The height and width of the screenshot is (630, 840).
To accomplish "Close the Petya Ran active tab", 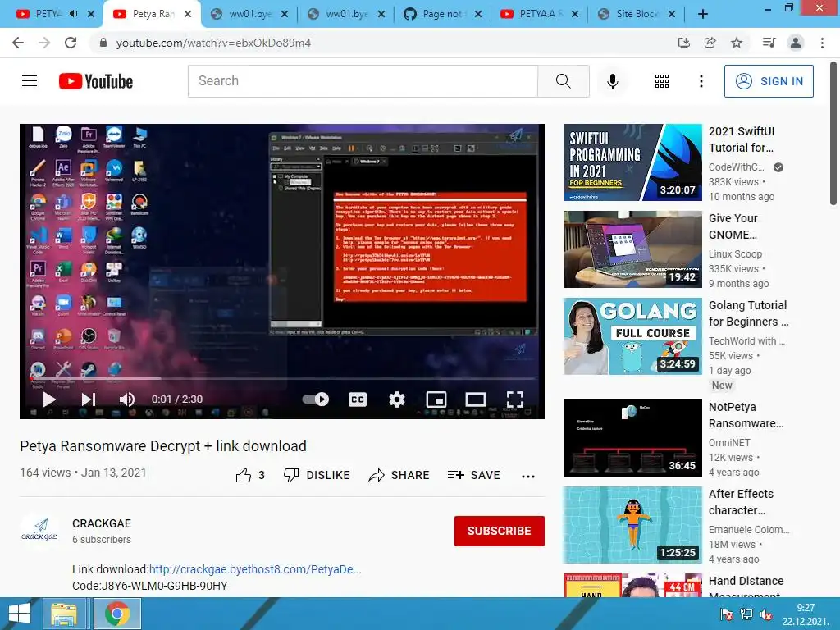I will (188, 15).
